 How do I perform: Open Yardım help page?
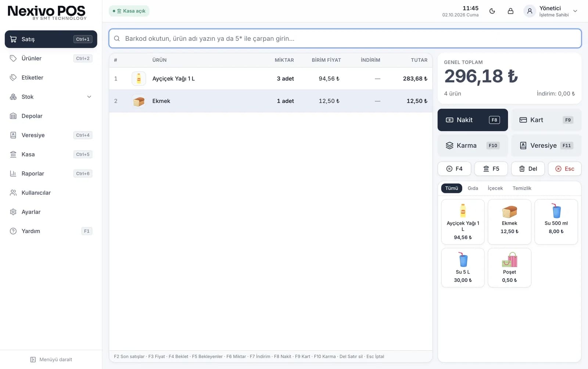(51, 231)
